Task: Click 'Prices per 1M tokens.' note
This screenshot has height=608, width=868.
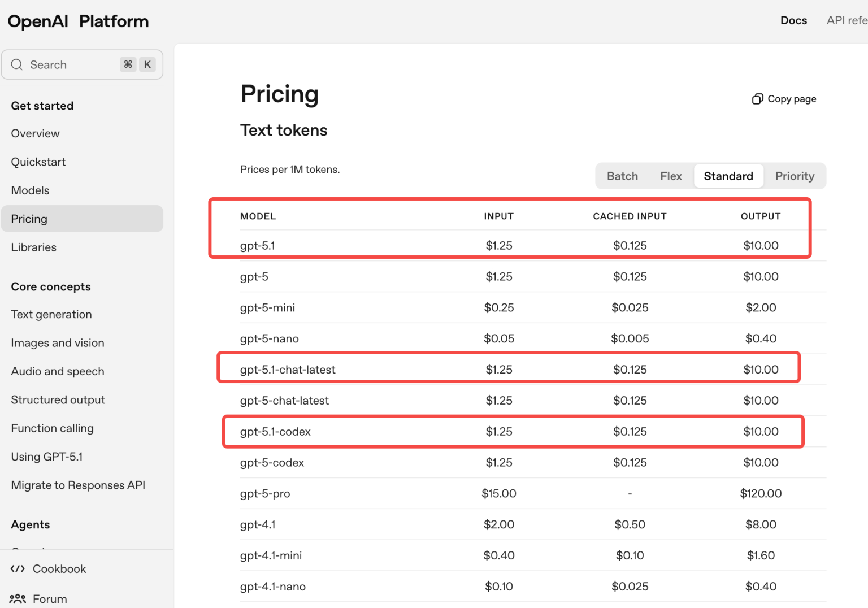Action: click(290, 170)
